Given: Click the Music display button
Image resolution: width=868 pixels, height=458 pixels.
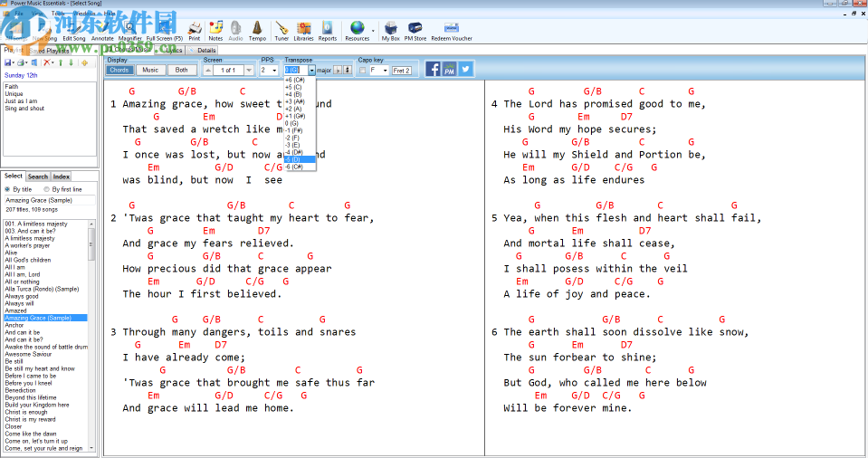Looking at the screenshot, I should point(150,70).
